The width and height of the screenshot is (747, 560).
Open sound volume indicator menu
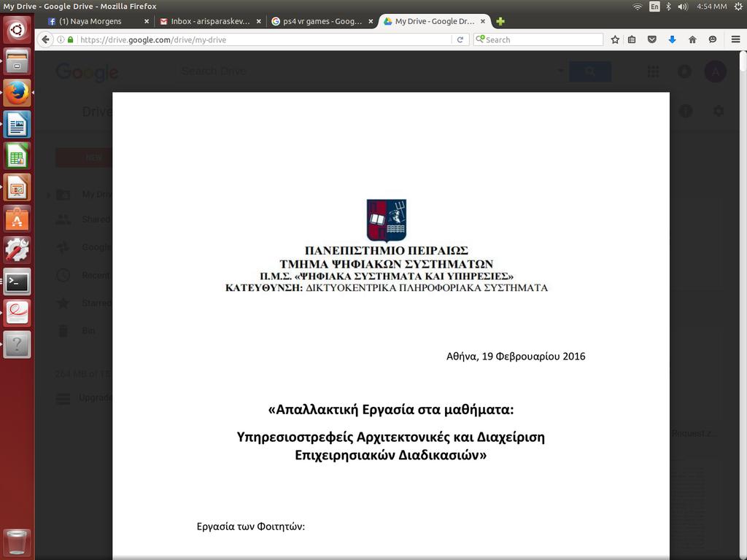[683, 6]
